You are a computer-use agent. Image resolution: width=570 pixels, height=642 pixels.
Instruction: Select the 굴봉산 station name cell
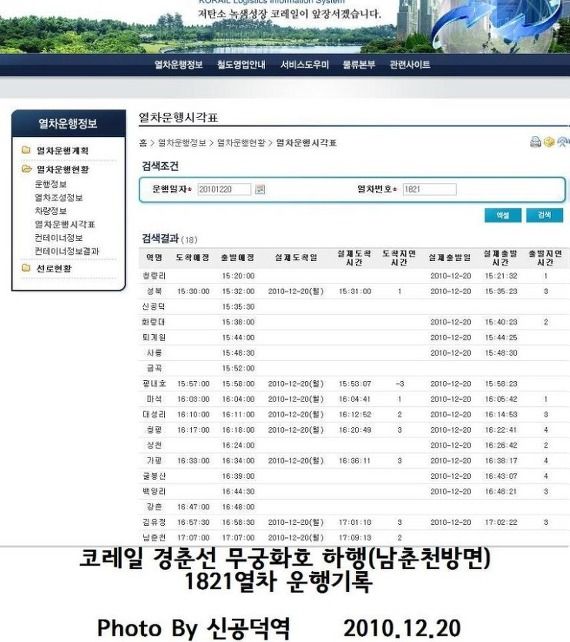click(154, 476)
